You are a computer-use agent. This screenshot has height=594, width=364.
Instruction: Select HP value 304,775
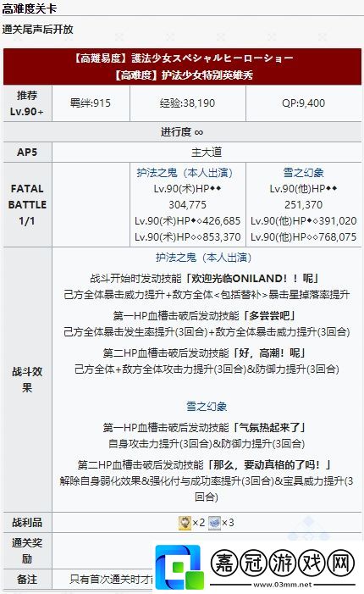(188, 205)
